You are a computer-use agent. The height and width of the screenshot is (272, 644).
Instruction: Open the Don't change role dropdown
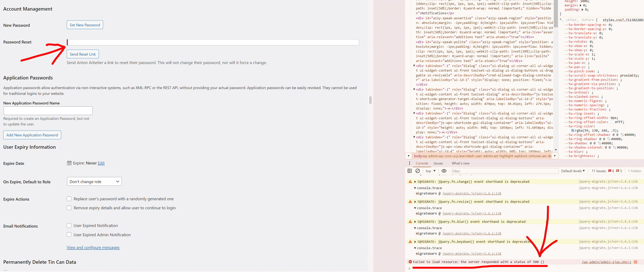94,181
